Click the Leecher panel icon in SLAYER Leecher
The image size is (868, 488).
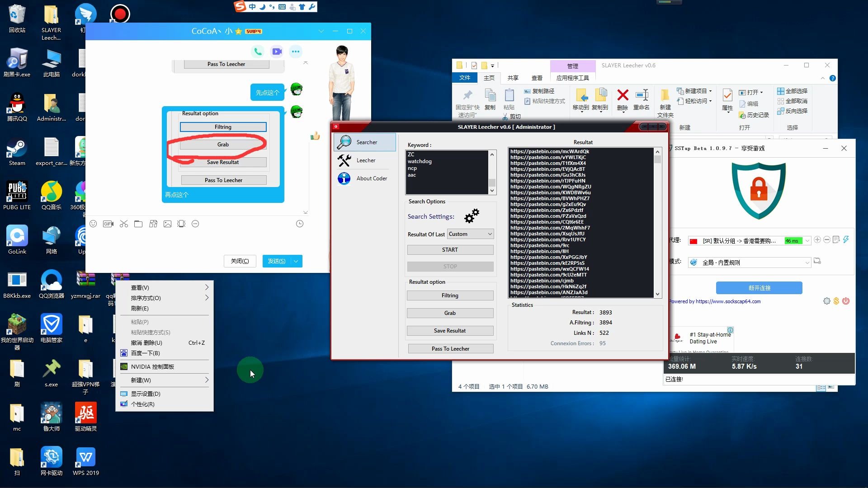coord(344,160)
